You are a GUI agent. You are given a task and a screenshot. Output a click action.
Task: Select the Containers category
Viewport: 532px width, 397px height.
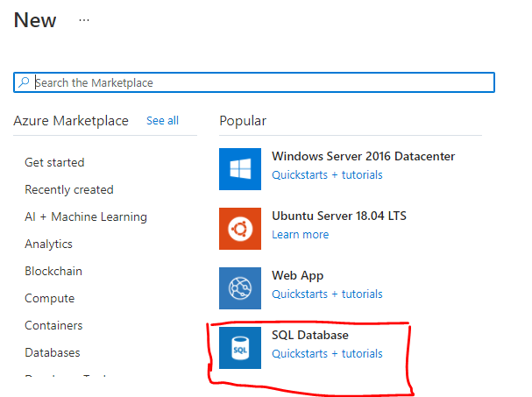[x=53, y=325]
